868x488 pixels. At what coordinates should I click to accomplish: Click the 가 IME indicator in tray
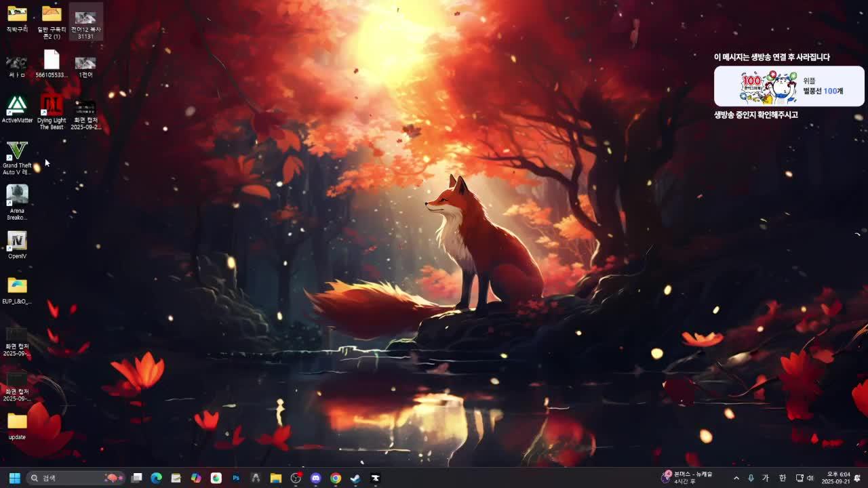tap(766, 478)
